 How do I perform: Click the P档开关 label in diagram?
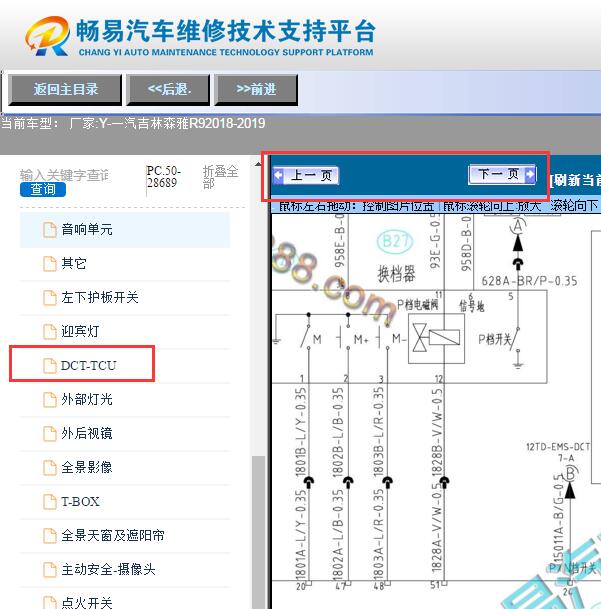point(494,339)
